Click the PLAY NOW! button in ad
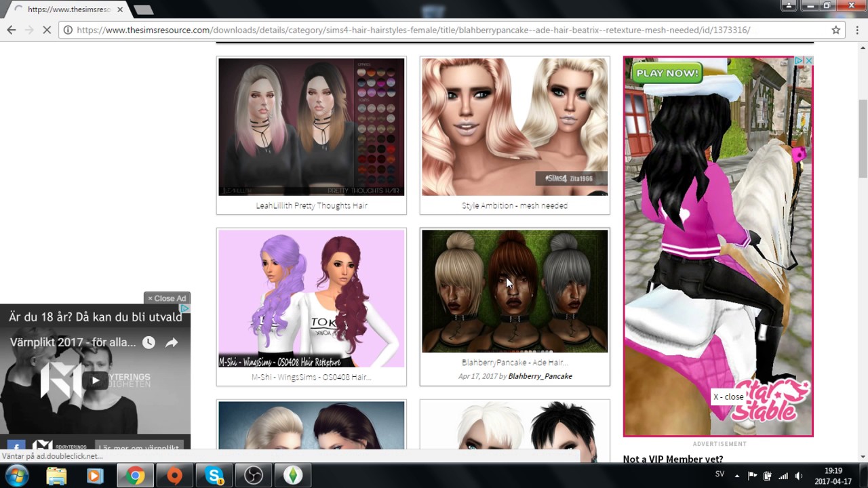The height and width of the screenshot is (488, 868). 667,73
